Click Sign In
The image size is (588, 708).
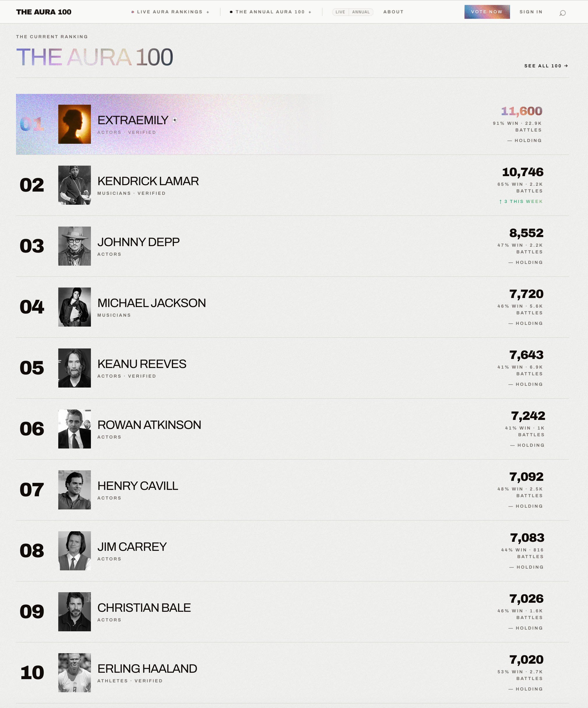point(531,12)
